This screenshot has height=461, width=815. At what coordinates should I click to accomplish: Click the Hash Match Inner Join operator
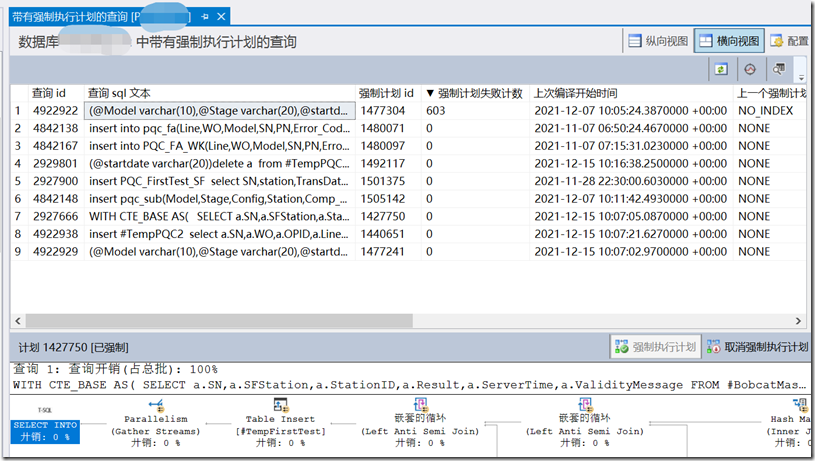pos(790,423)
